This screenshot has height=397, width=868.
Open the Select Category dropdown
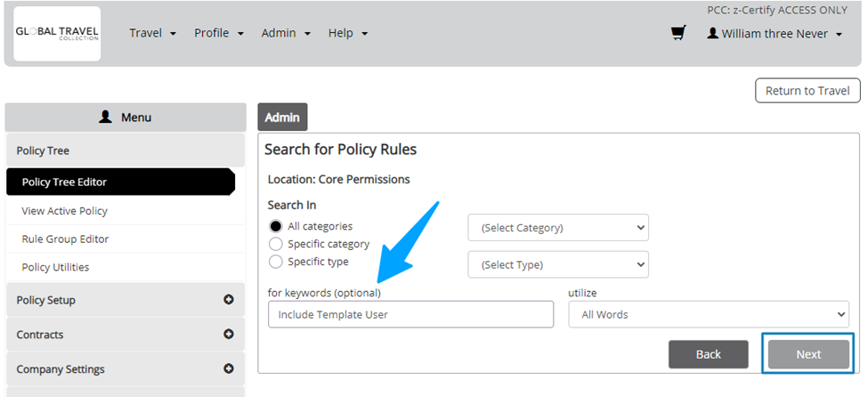click(558, 228)
